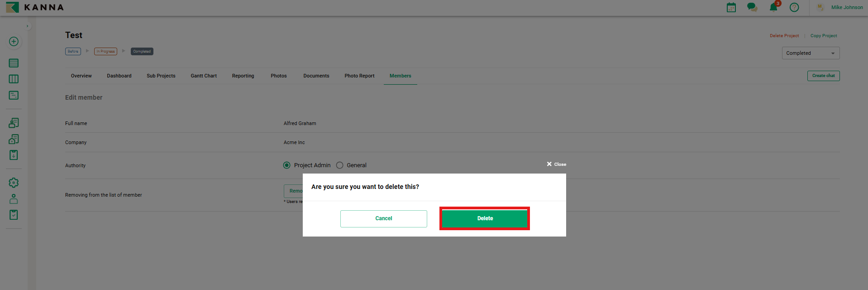Open chat messages icon in header

click(x=752, y=7)
